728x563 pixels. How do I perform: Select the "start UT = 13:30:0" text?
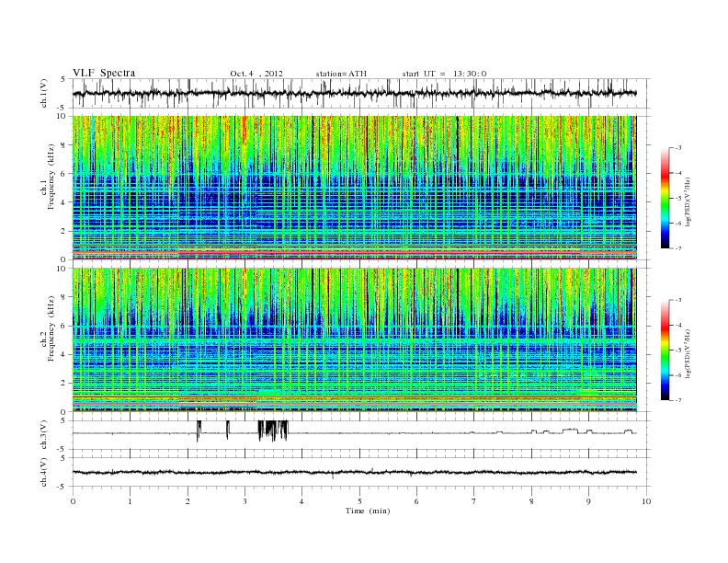click(x=444, y=74)
